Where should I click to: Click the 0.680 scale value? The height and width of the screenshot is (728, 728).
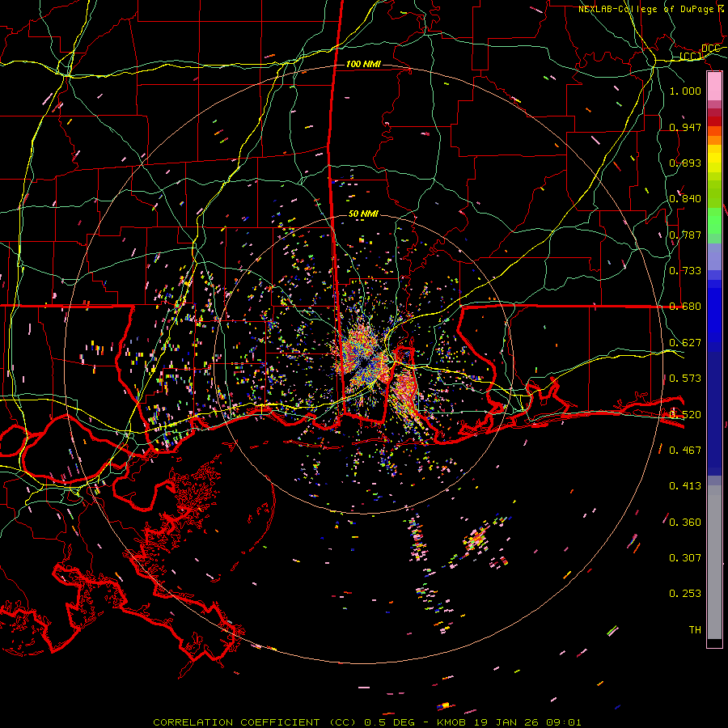685,307
